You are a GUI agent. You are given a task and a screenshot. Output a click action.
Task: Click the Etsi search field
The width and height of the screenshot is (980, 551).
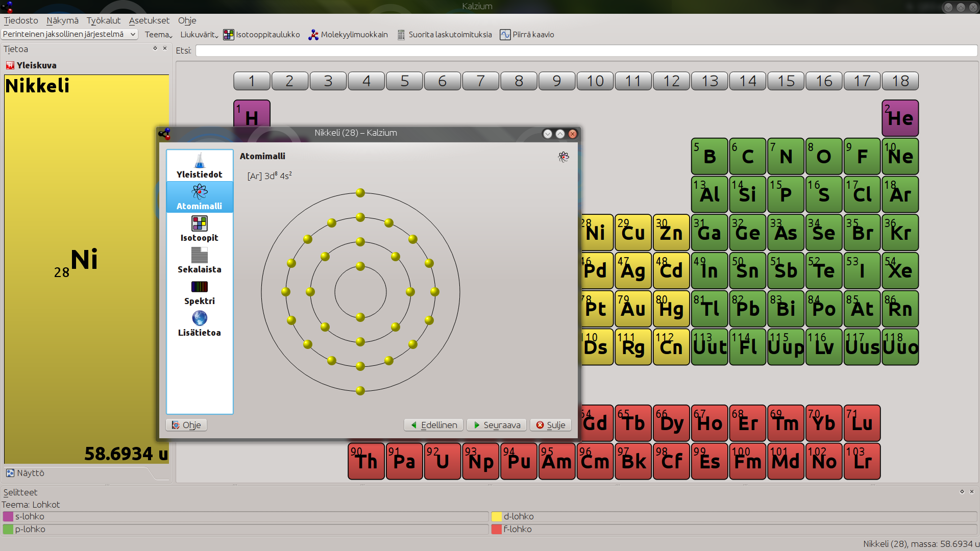tap(586, 51)
